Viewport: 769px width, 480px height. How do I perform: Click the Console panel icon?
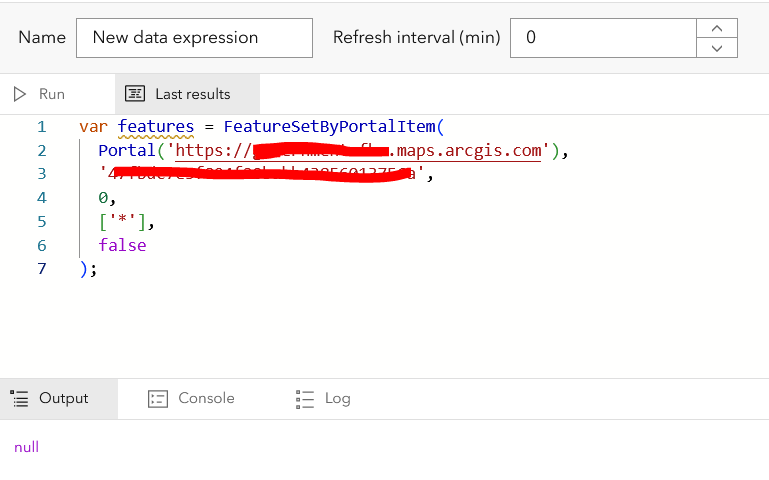[x=158, y=398]
